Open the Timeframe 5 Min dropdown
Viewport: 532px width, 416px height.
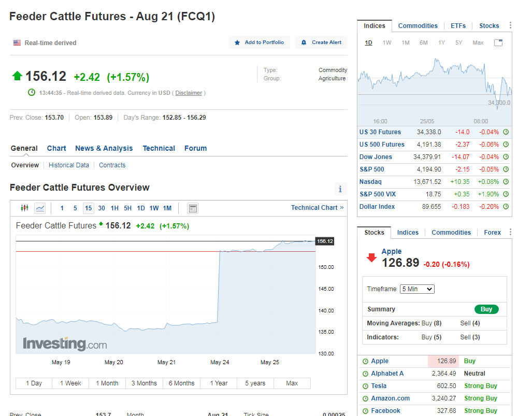click(417, 289)
